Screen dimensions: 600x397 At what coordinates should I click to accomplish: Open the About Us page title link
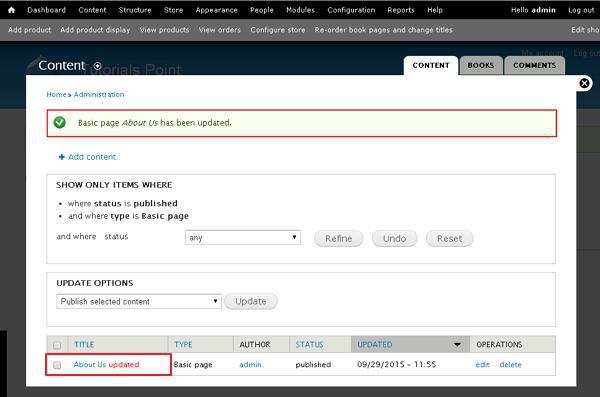tap(106, 364)
